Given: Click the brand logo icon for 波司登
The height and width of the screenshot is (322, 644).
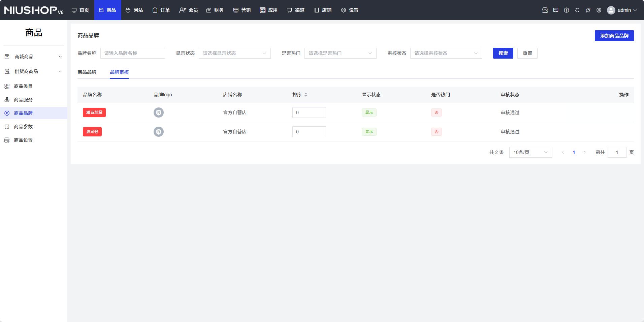Looking at the screenshot, I should click(159, 132).
